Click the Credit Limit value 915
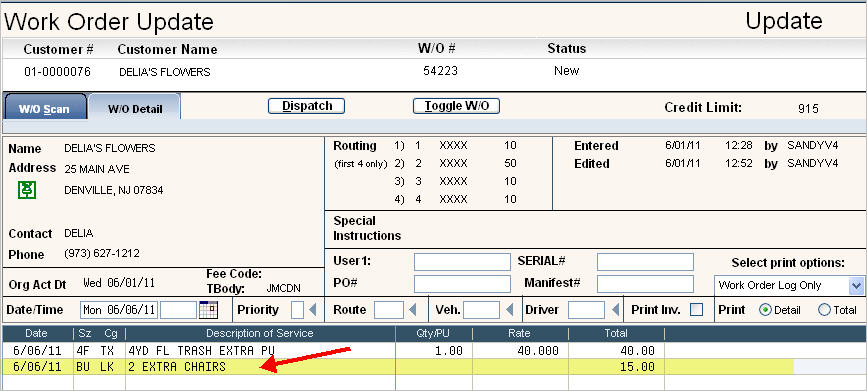This screenshot has width=867, height=391. [x=808, y=109]
